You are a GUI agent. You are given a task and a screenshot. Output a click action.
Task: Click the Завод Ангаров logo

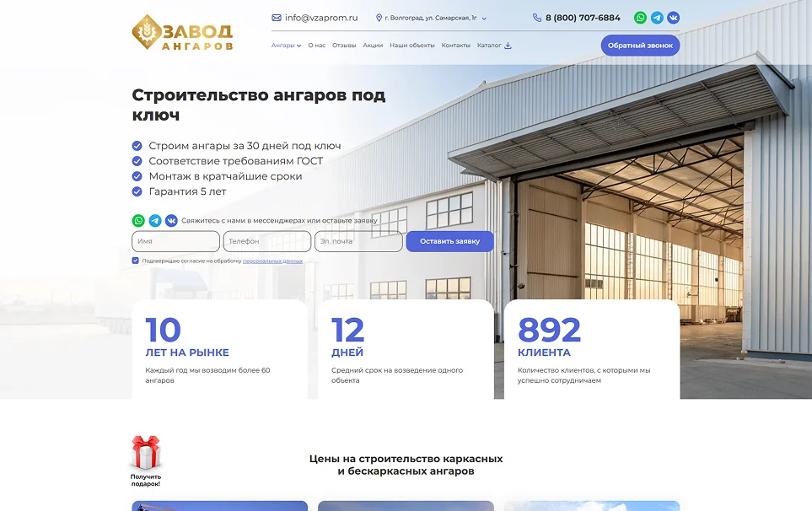pyautogui.click(x=183, y=34)
